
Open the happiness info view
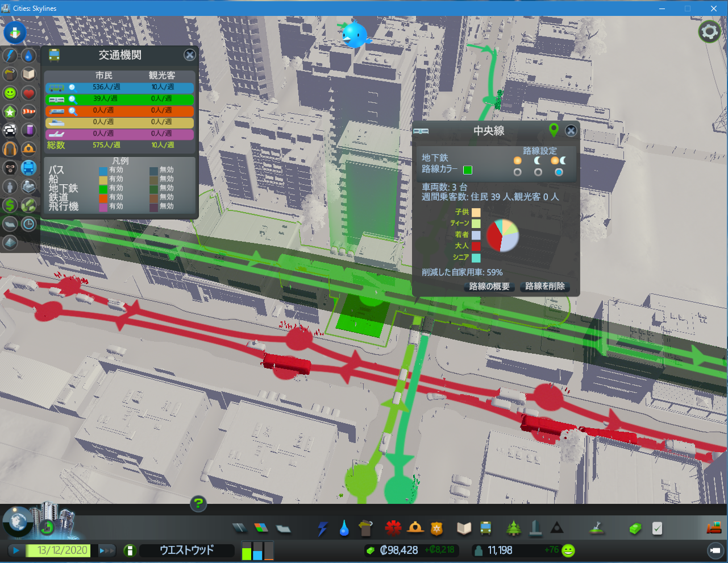(x=10, y=93)
